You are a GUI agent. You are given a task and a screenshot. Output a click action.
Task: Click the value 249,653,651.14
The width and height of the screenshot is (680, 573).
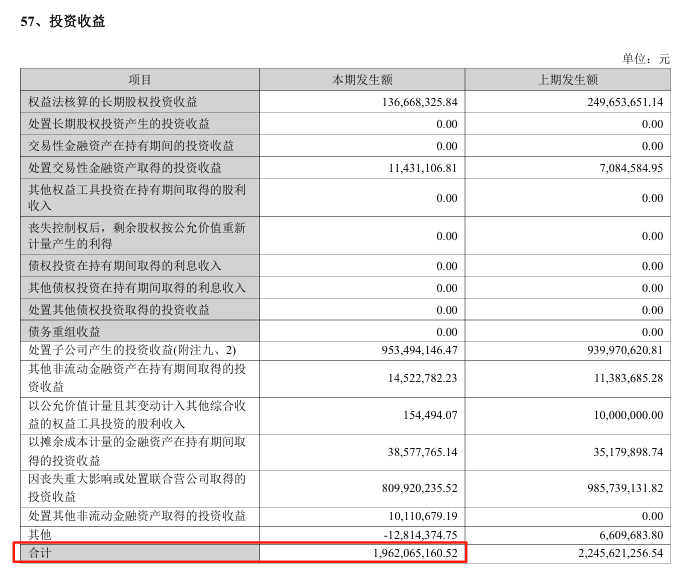(x=625, y=102)
